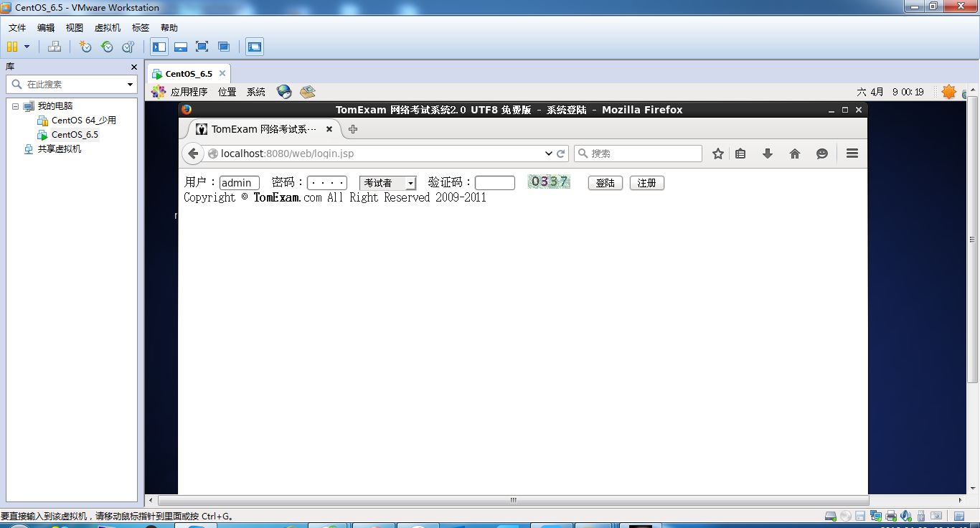Send Ctrl+Alt+Del using the keyboard icon
Image resolution: width=980 pixels, height=528 pixels.
[55, 47]
